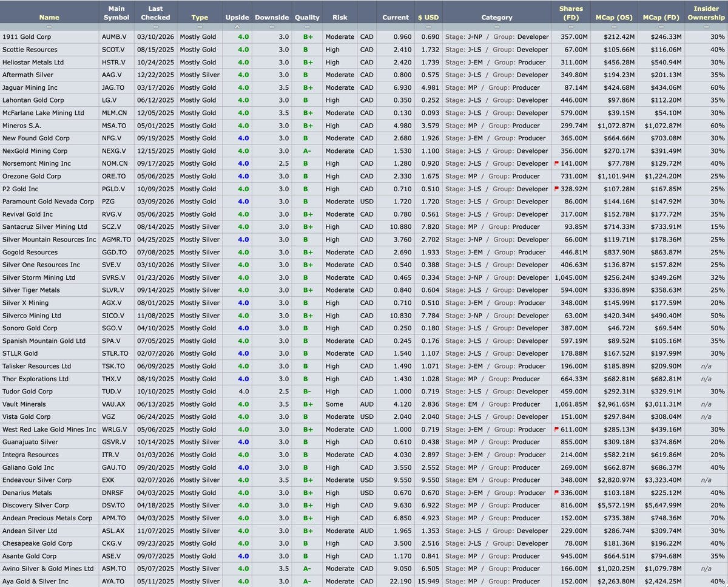Viewport: 728px width, 587px height.
Task: Click the SICO.V symbol cell
Action: click(113, 315)
